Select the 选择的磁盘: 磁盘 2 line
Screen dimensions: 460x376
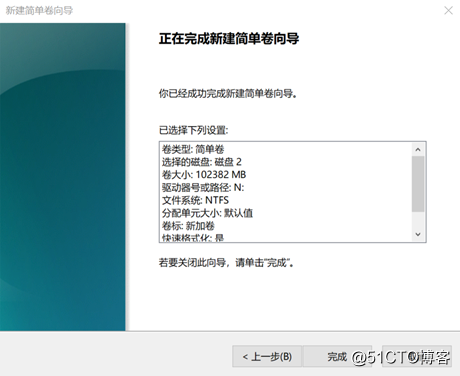202,162
